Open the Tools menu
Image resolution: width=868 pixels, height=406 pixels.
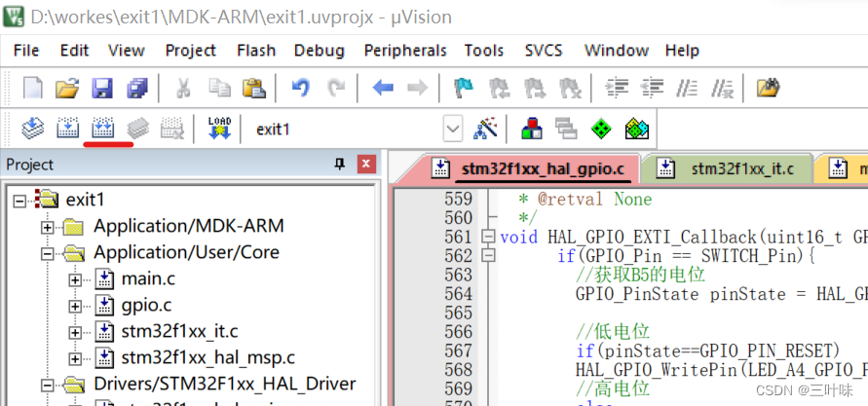[484, 51]
